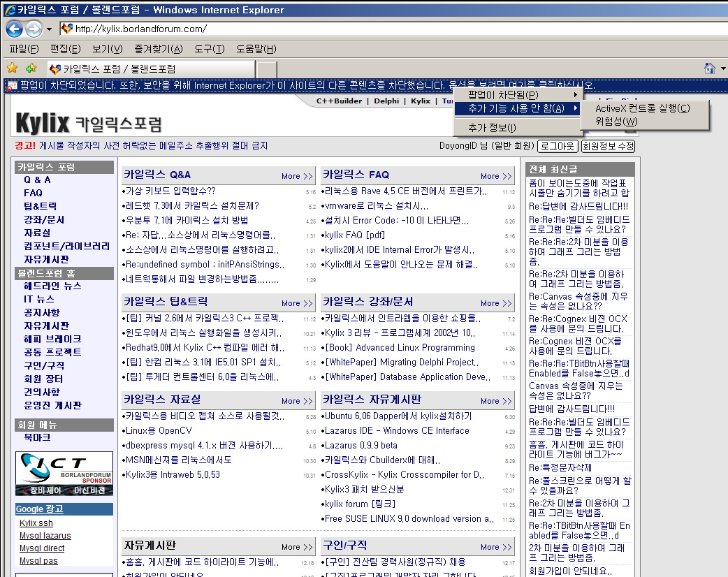This screenshot has height=577, width=728.
Task: Click the Add to Favorites icon
Action: point(31,68)
